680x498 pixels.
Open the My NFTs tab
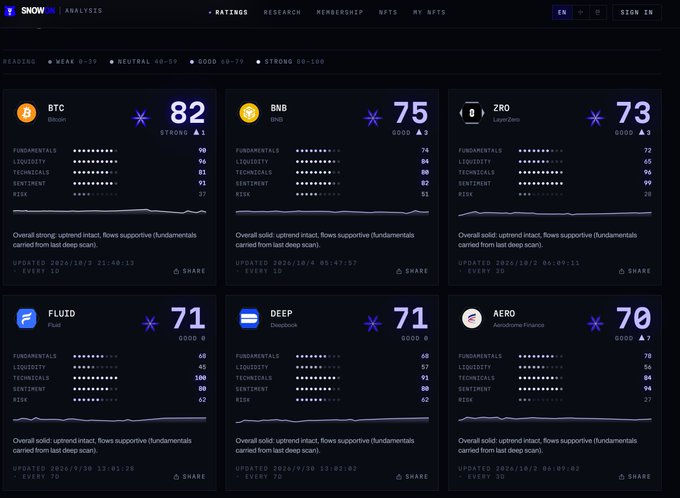[429, 13]
